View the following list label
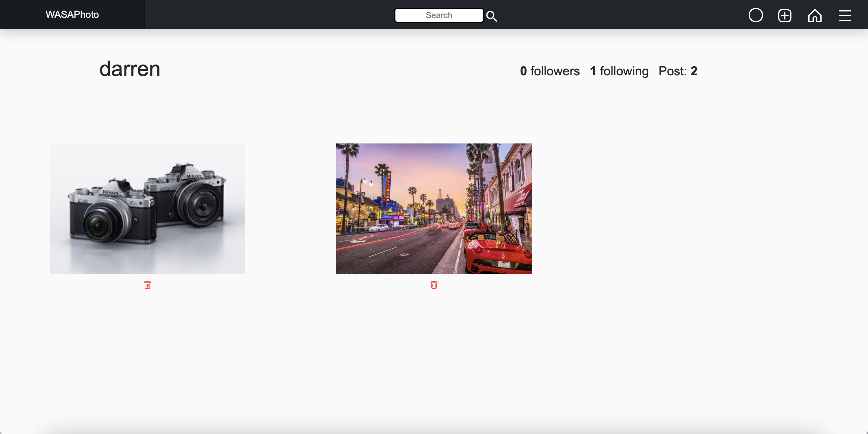The image size is (868, 434). [x=624, y=71]
